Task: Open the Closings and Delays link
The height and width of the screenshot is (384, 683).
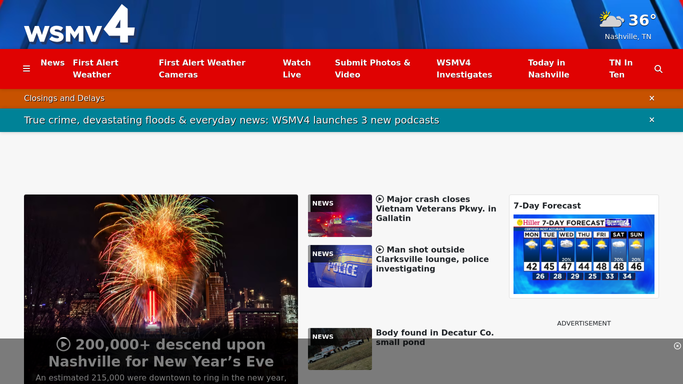Action: click(64, 98)
